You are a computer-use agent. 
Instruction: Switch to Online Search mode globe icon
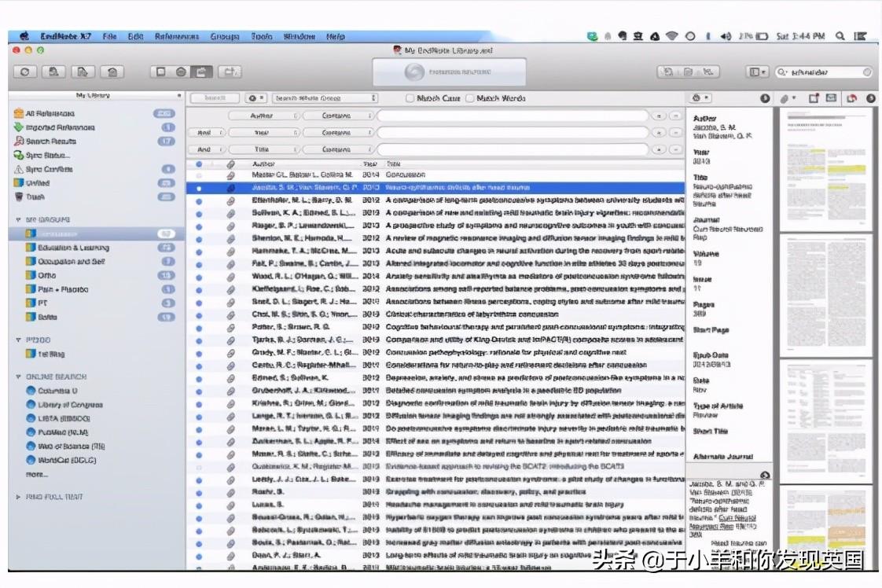pyautogui.click(x=181, y=72)
